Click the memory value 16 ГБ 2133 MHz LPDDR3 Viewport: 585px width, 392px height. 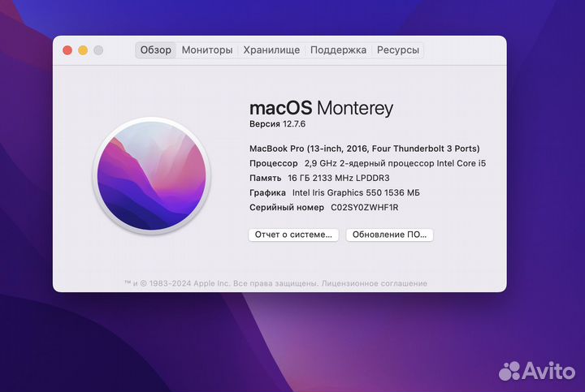pyautogui.click(x=338, y=178)
